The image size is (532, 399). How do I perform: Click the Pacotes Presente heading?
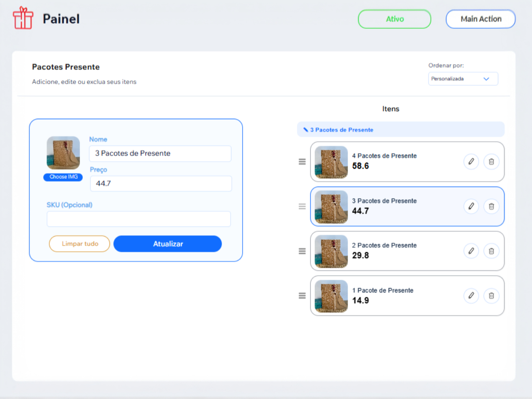click(66, 67)
